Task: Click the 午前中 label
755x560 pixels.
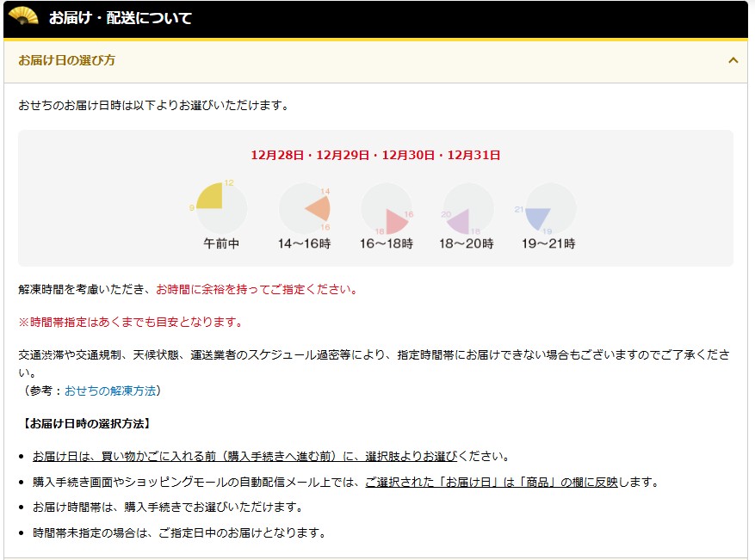Action: click(221, 243)
